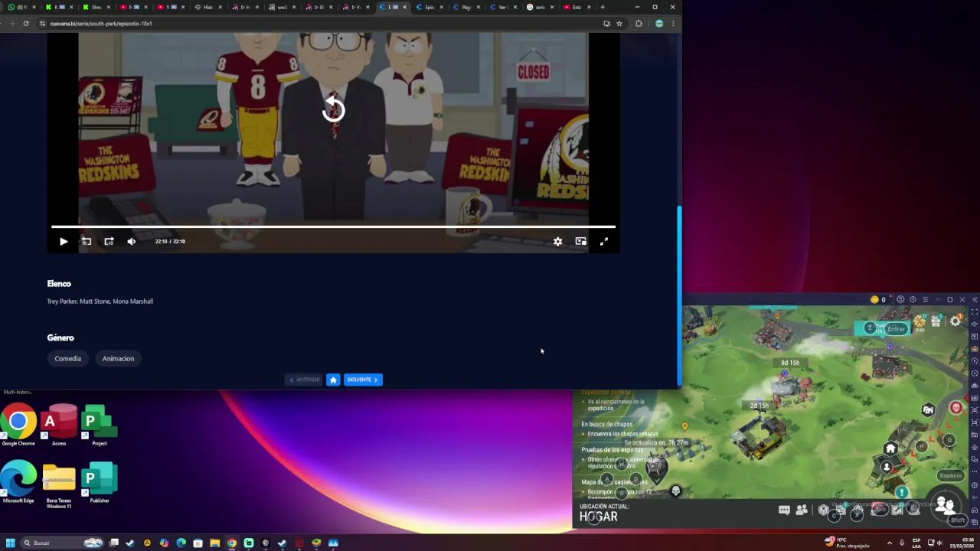Image resolution: width=980 pixels, height=551 pixels.
Task: Switch to the 'Ver' tab
Action: (x=502, y=7)
